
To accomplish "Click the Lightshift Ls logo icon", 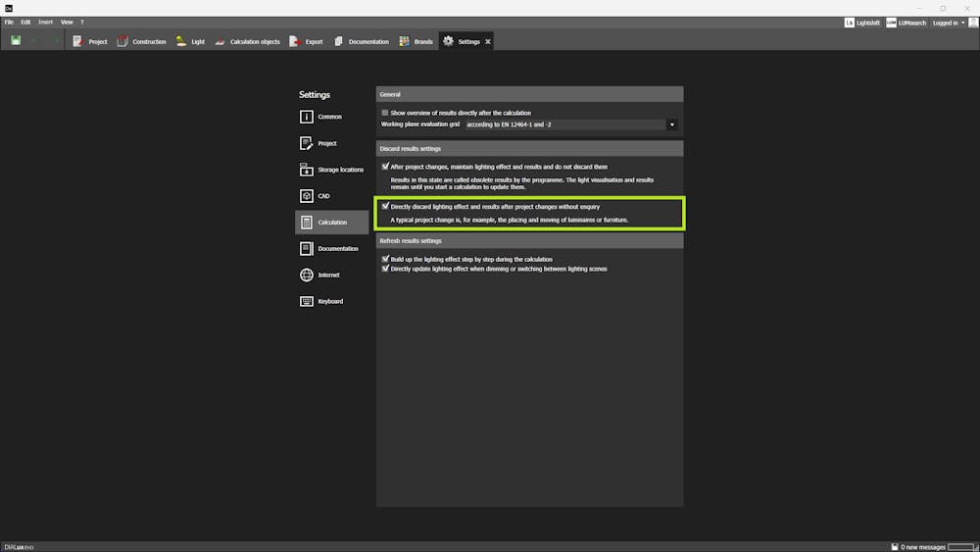I will pos(849,23).
